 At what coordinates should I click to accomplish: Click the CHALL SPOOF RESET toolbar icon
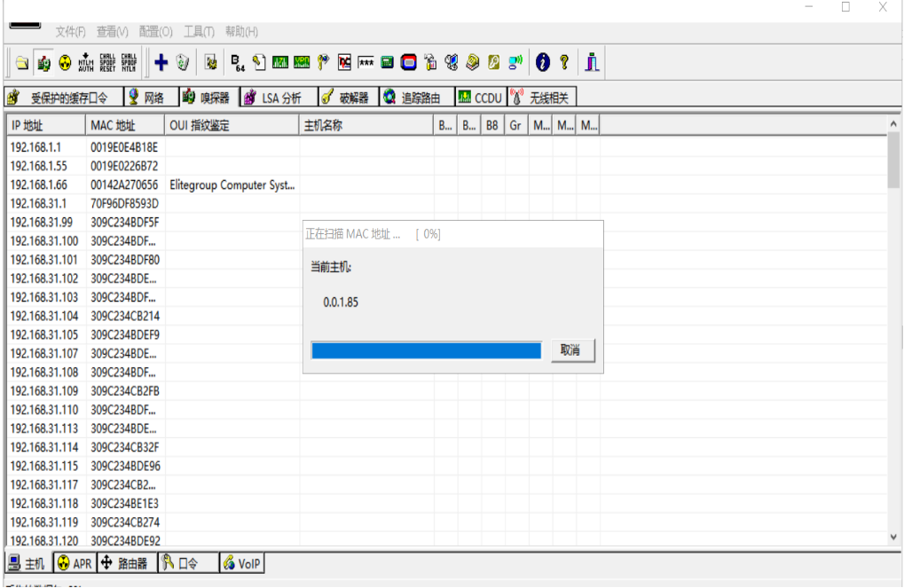[x=108, y=62]
